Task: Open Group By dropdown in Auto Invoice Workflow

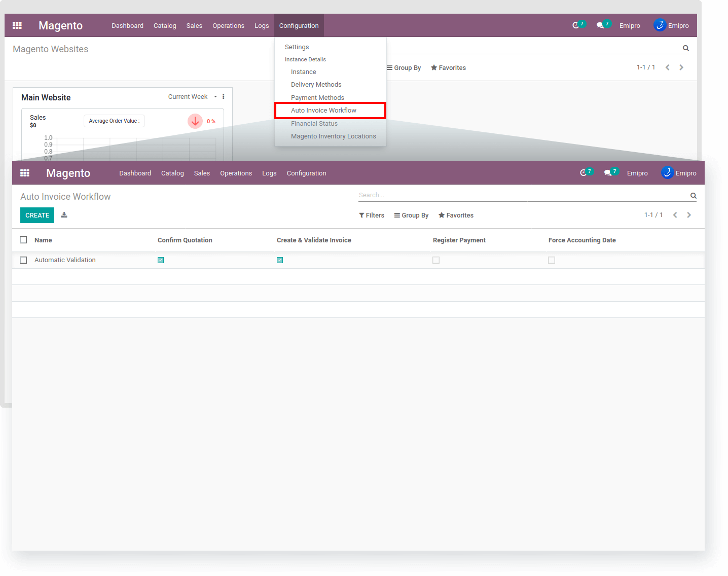Action: pyautogui.click(x=411, y=215)
